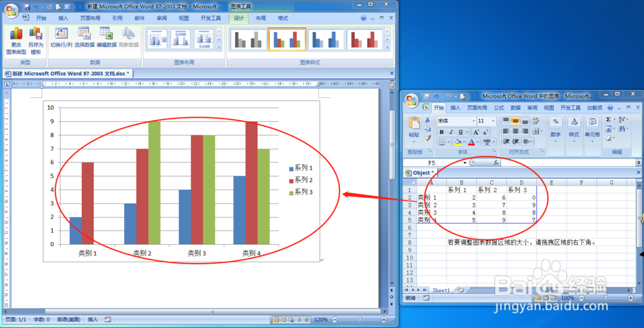Toggle Underline in Excel font group

pyautogui.click(x=460, y=132)
